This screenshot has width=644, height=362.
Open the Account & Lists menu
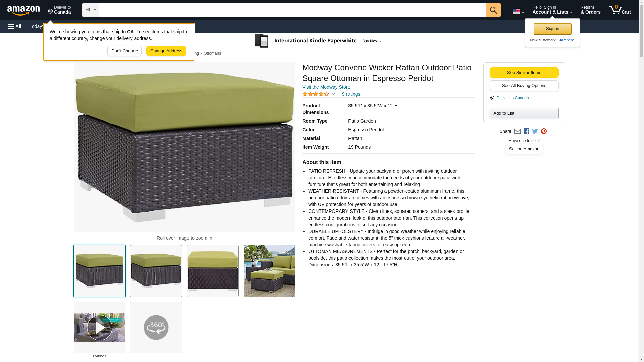pyautogui.click(x=552, y=10)
